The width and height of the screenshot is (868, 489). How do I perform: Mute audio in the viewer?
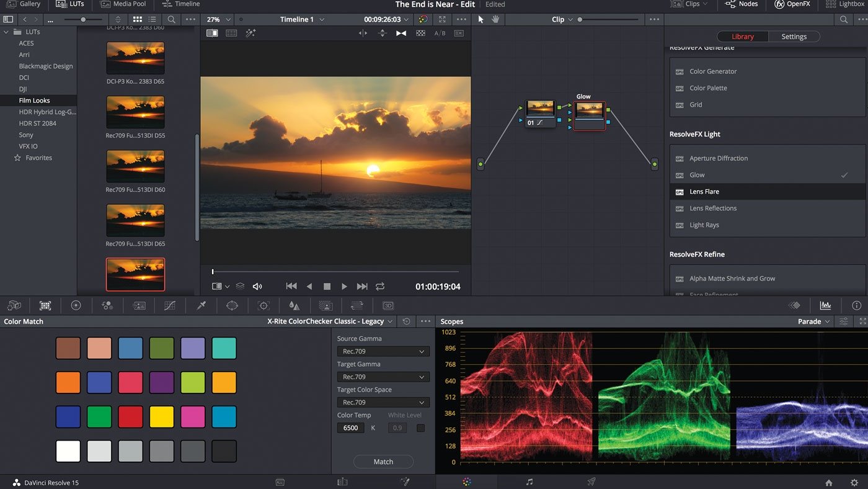[257, 286]
